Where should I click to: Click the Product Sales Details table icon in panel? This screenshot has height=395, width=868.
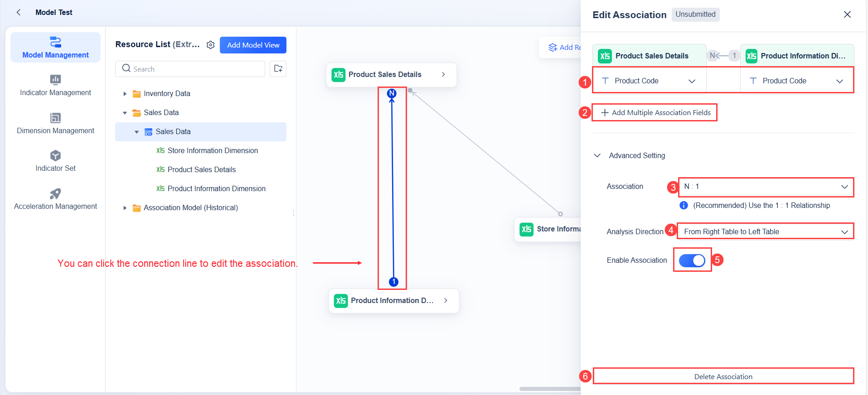point(605,56)
